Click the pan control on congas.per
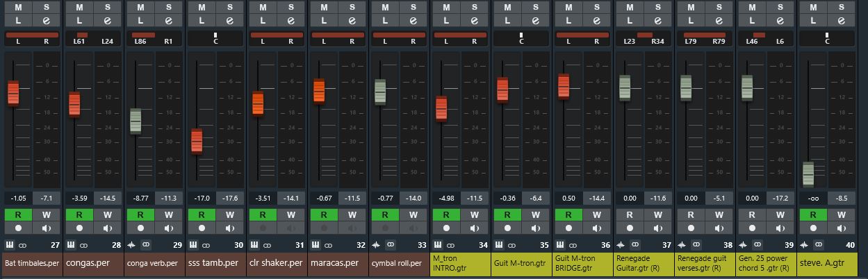This screenshot has width=868, height=279. point(93,38)
